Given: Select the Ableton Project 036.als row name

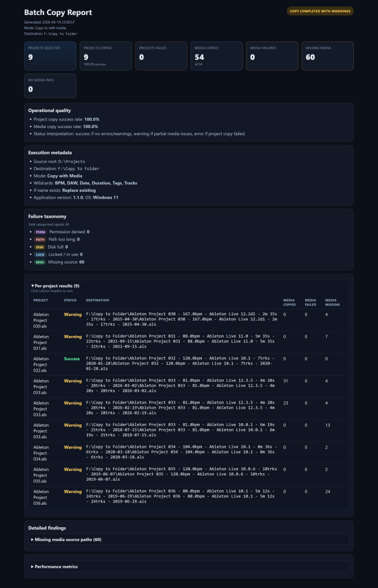Looking at the screenshot, I should click(41, 497).
